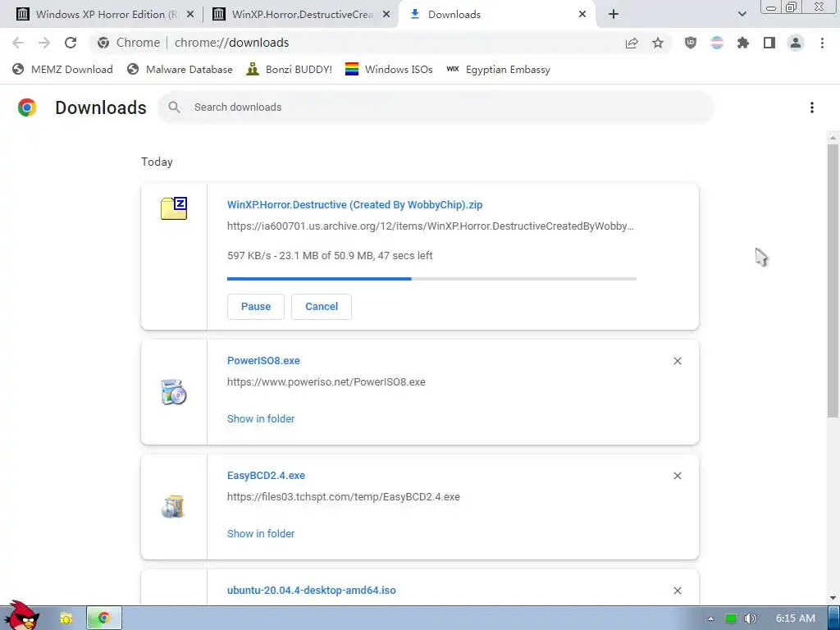
Task: Close the WinXP.Horror.DestructiveCrea tab
Action: (386, 15)
